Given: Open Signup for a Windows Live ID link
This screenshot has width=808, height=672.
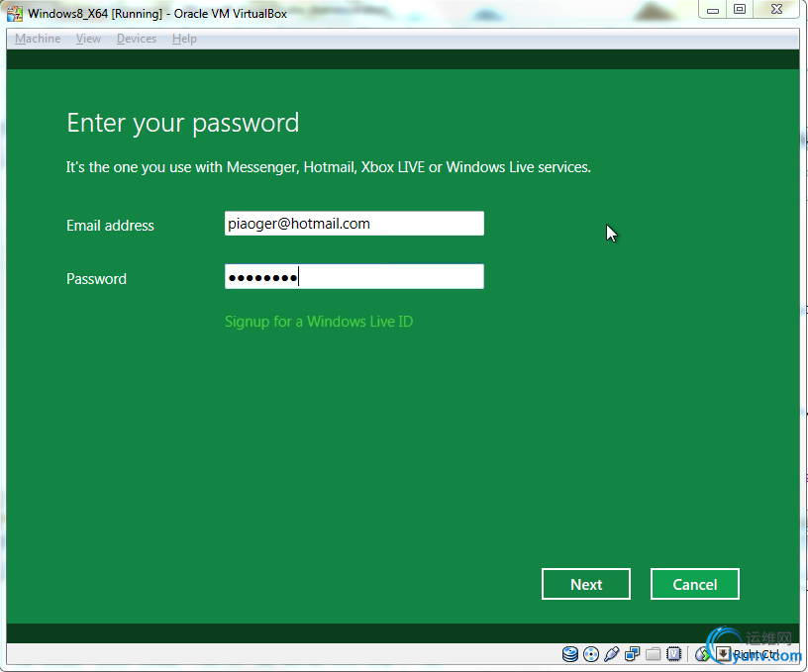Looking at the screenshot, I should pos(319,322).
